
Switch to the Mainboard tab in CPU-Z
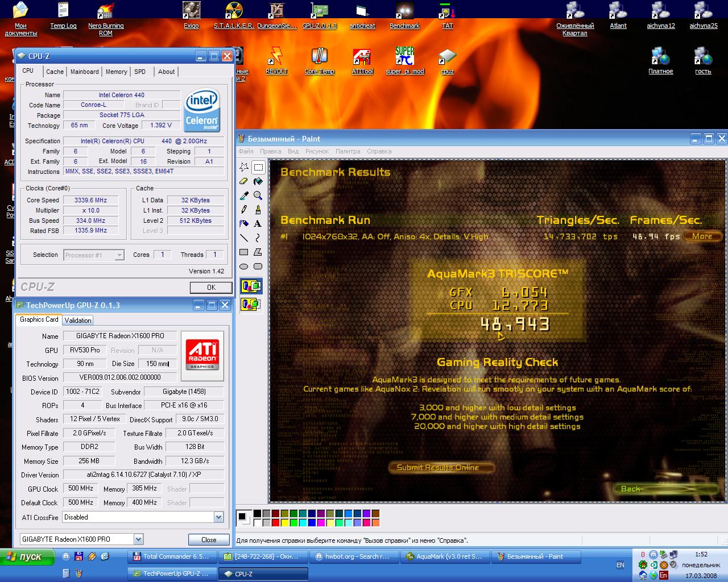[84, 72]
